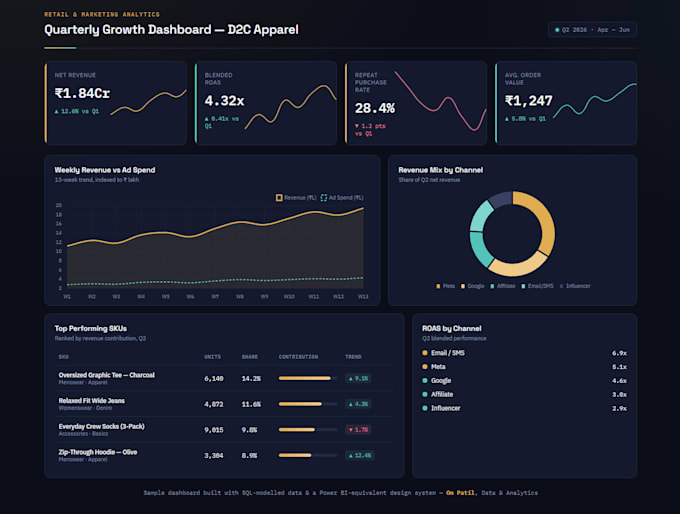Click the W13 label on the weekly chart axis
680x514 pixels.
363,297
